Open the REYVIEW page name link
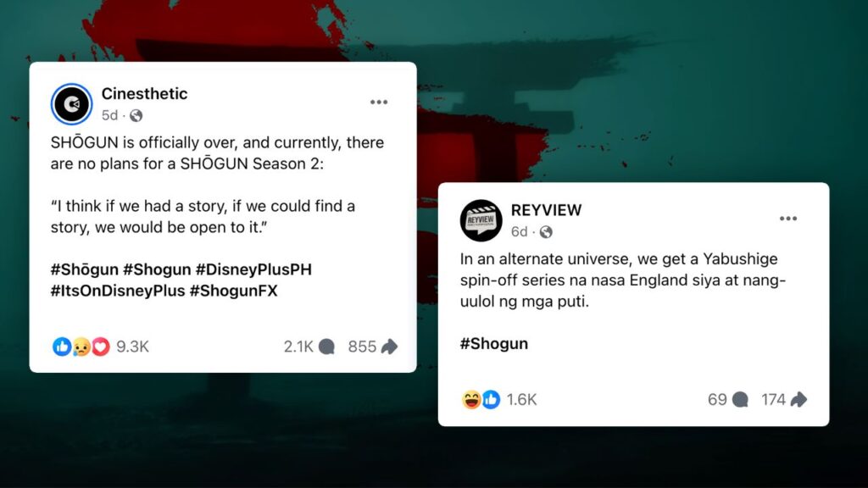 coord(547,210)
